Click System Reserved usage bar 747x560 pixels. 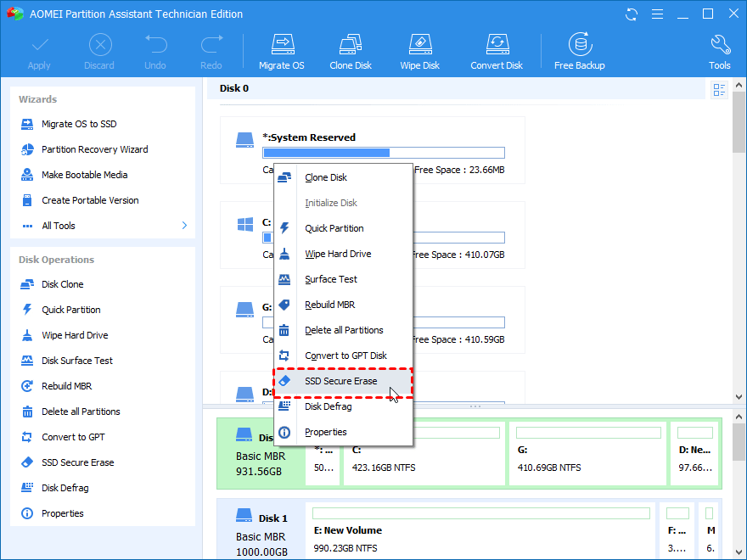point(384,153)
